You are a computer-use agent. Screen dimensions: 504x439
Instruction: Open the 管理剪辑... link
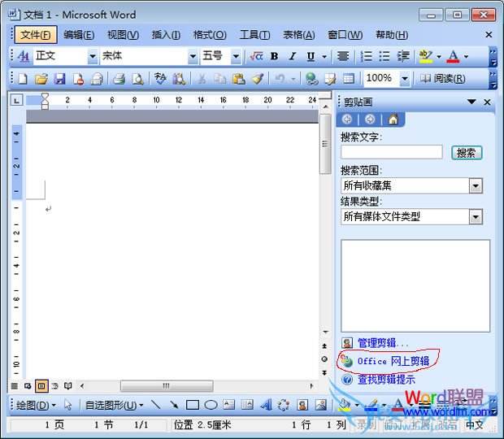coord(383,343)
